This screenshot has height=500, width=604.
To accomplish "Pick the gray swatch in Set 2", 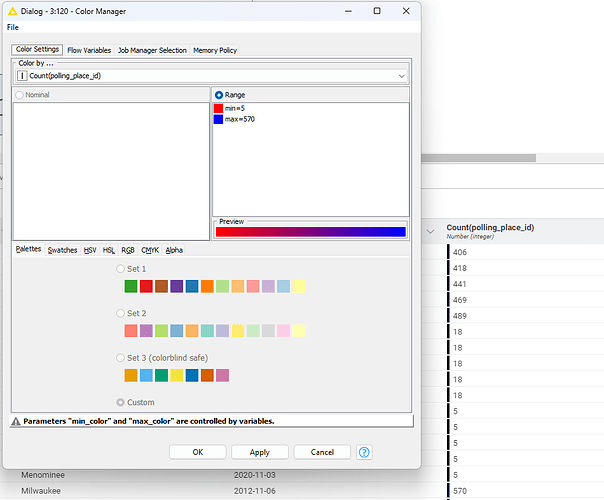I will click(x=268, y=331).
